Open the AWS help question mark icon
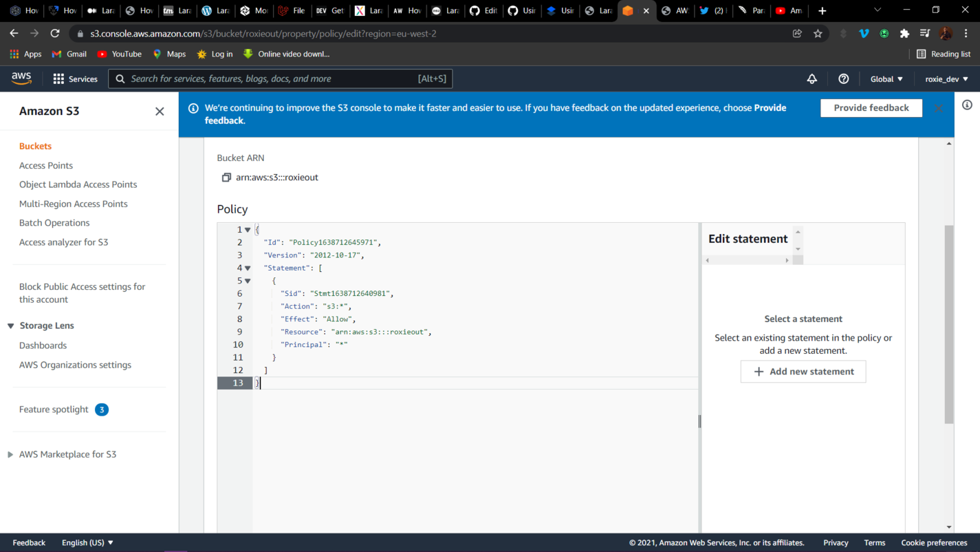The image size is (980, 552). [843, 79]
